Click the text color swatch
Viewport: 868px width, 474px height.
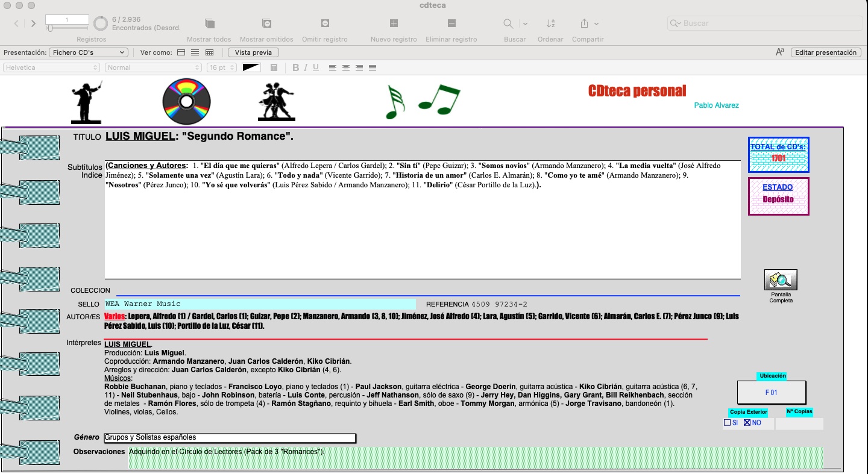click(251, 67)
